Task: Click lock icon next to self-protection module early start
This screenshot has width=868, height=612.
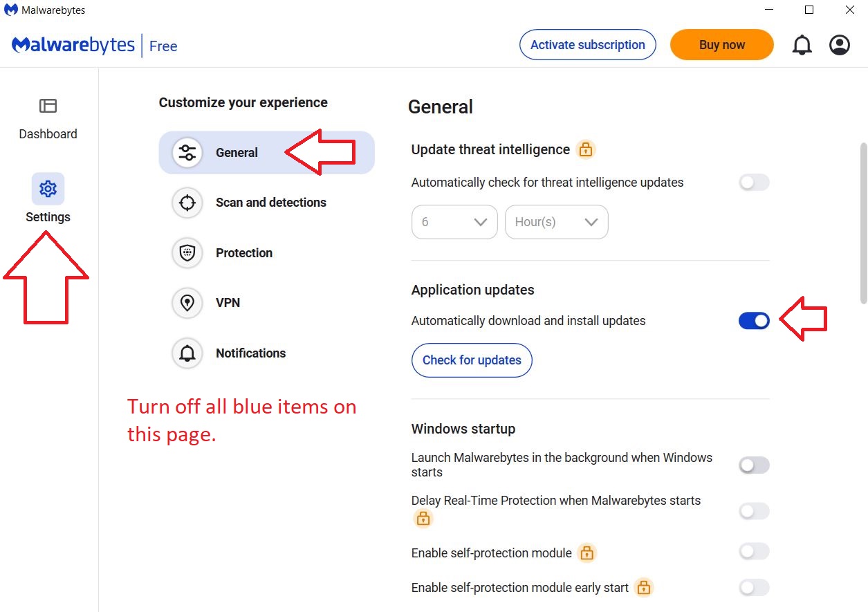Action: pyautogui.click(x=644, y=588)
